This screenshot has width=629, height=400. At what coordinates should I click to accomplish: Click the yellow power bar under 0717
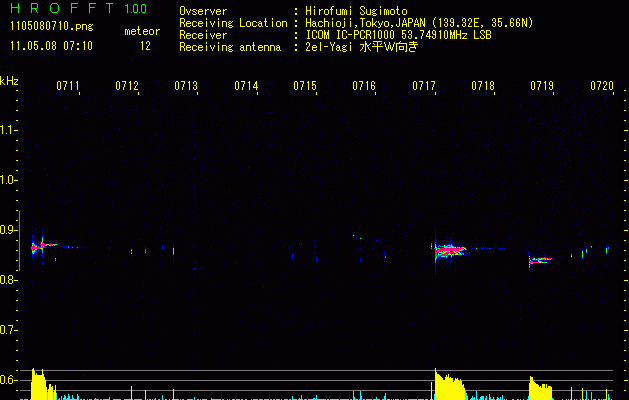click(x=450, y=385)
